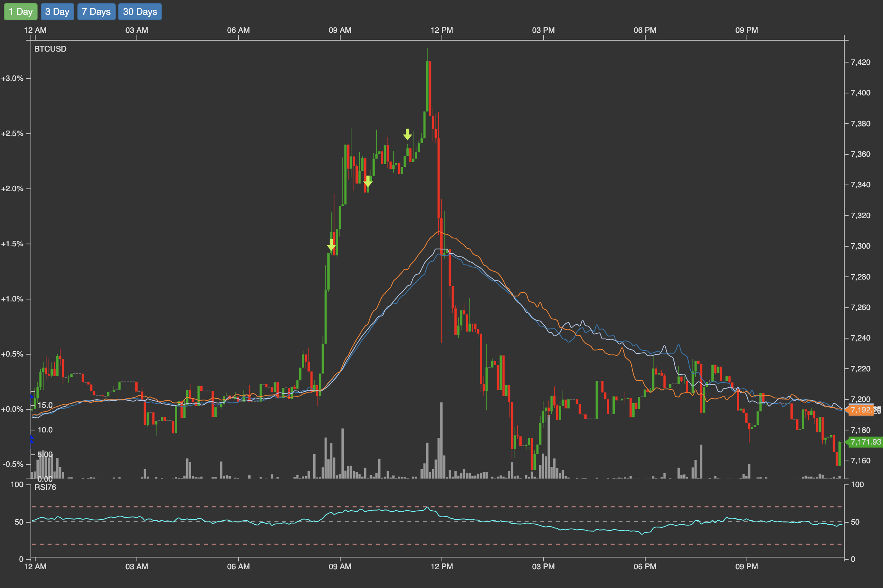Switch chart to 7 Days range
Viewport: 883px width, 588px height.
pyautogui.click(x=96, y=12)
